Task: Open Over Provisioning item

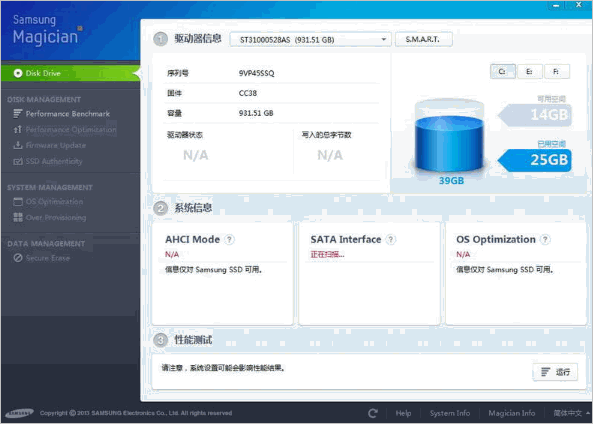Action: coord(56,217)
